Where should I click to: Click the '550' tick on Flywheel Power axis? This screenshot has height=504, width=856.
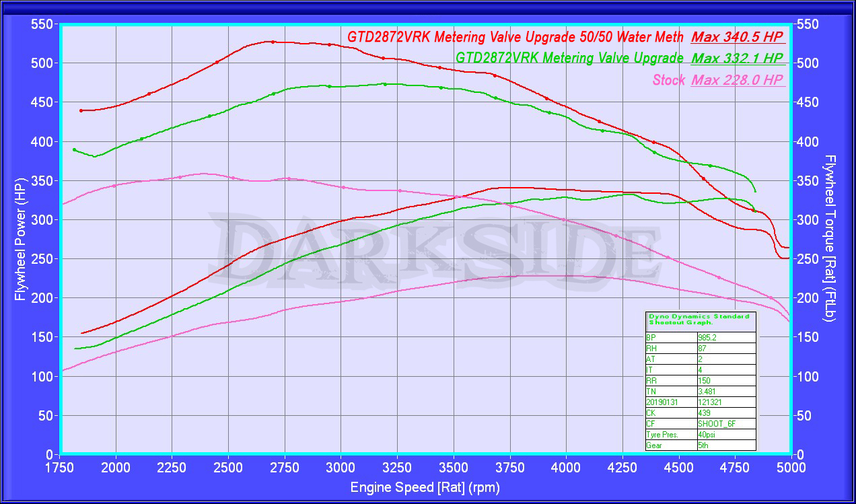(42, 24)
